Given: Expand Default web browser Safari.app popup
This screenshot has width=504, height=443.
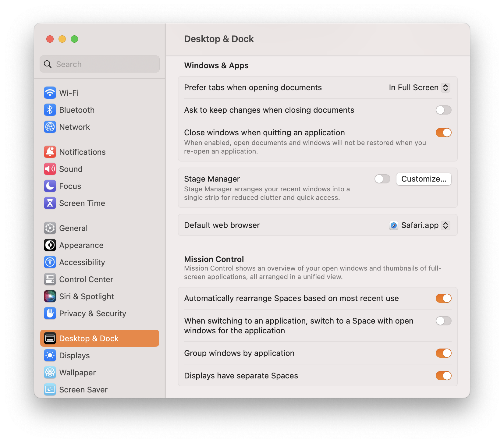Looking at the screenshot, I should 419,225.
